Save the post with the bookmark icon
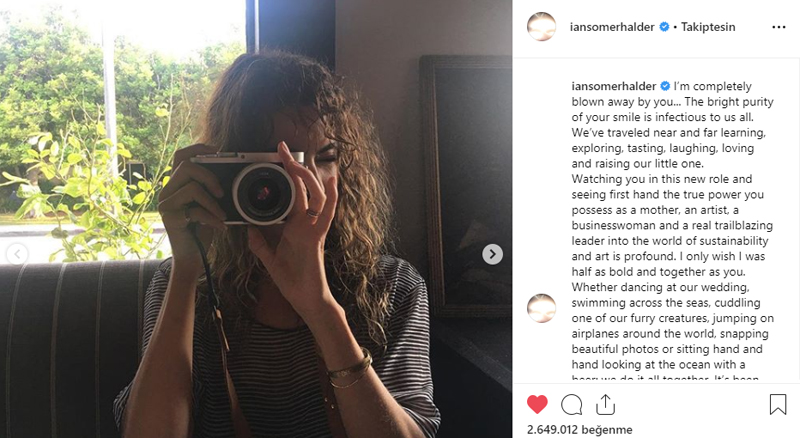Screen dimensions: 800x438 point(778,404)
